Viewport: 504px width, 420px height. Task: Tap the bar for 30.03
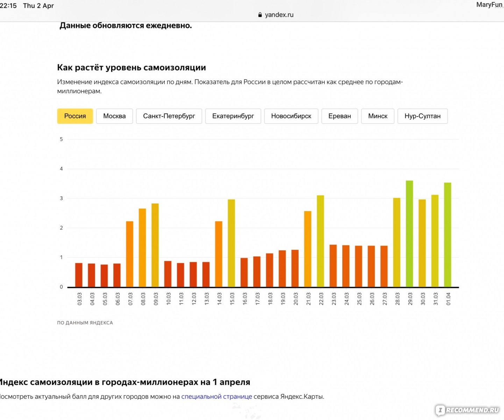point(422,243)
